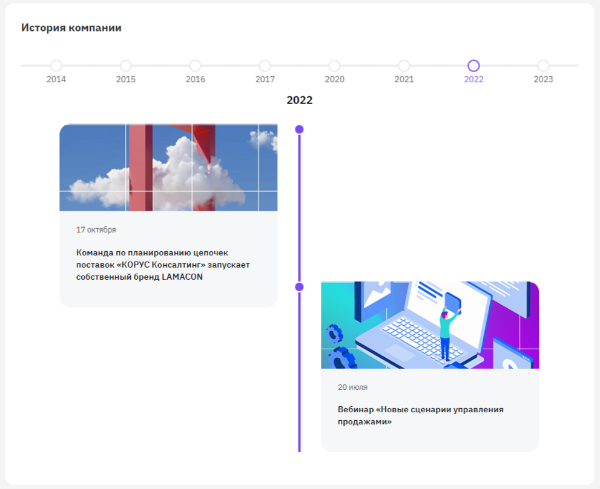Select the 2015 circle on the timeline

coord(126,66)
